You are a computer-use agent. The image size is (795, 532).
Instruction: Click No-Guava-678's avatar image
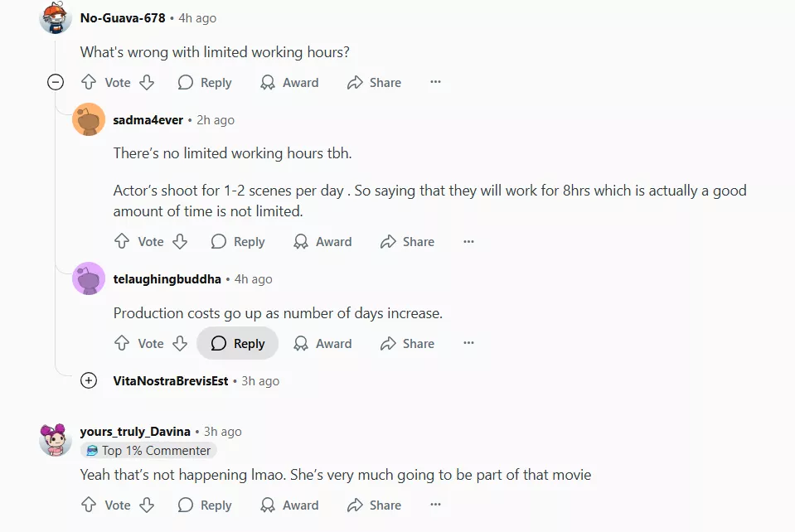[56, 17]
